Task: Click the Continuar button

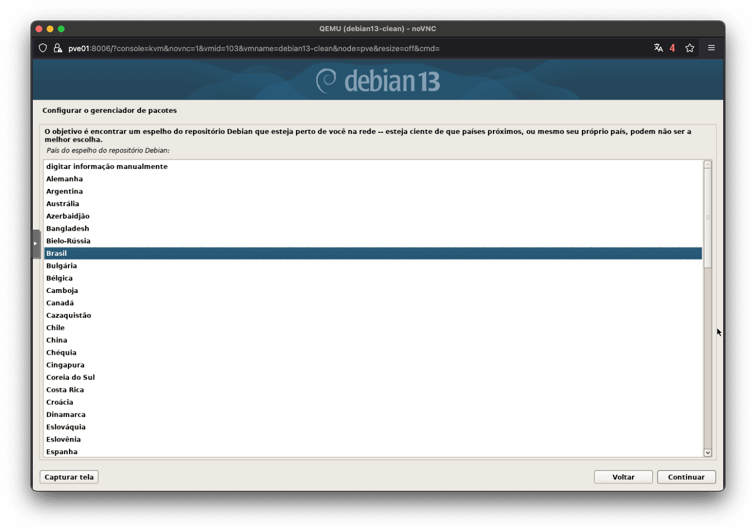Action: pos(686,477)
